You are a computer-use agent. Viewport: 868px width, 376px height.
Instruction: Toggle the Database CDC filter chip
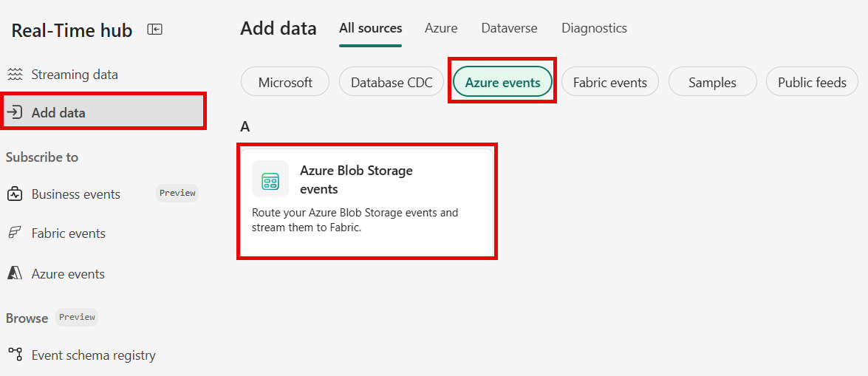coord(392,83)
